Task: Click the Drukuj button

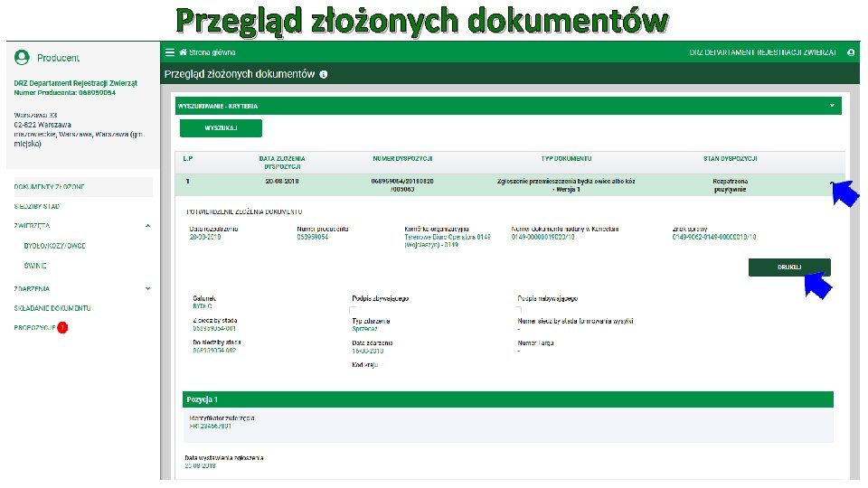Action: (x=789, y=267)
